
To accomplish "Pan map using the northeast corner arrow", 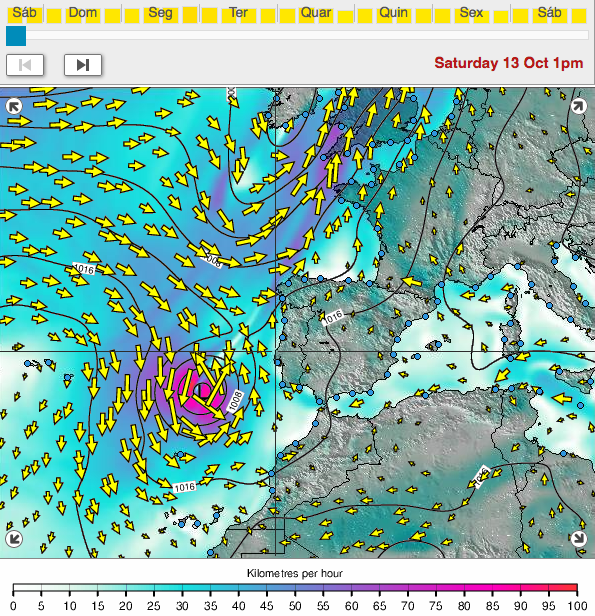I will 579,106.
